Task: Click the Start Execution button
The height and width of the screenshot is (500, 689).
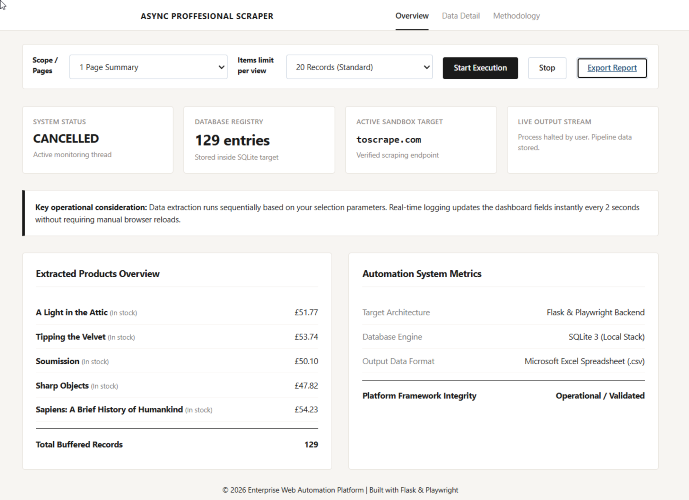Action: click(x=480, y=68)
